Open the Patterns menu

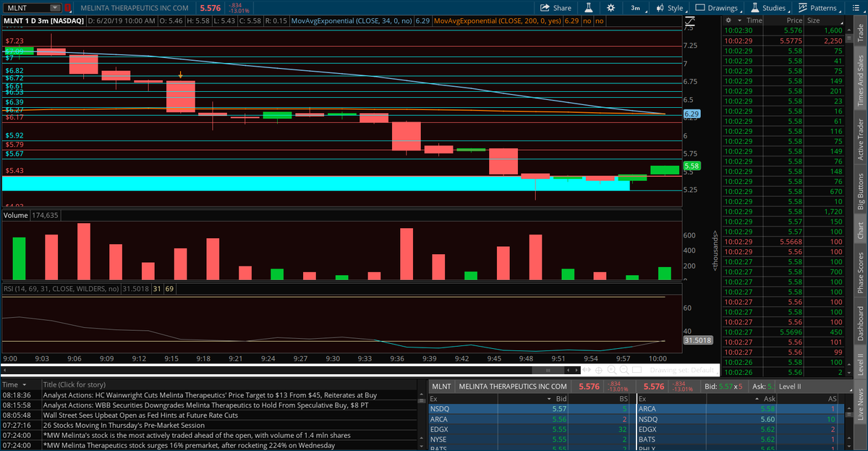[818, 8]
